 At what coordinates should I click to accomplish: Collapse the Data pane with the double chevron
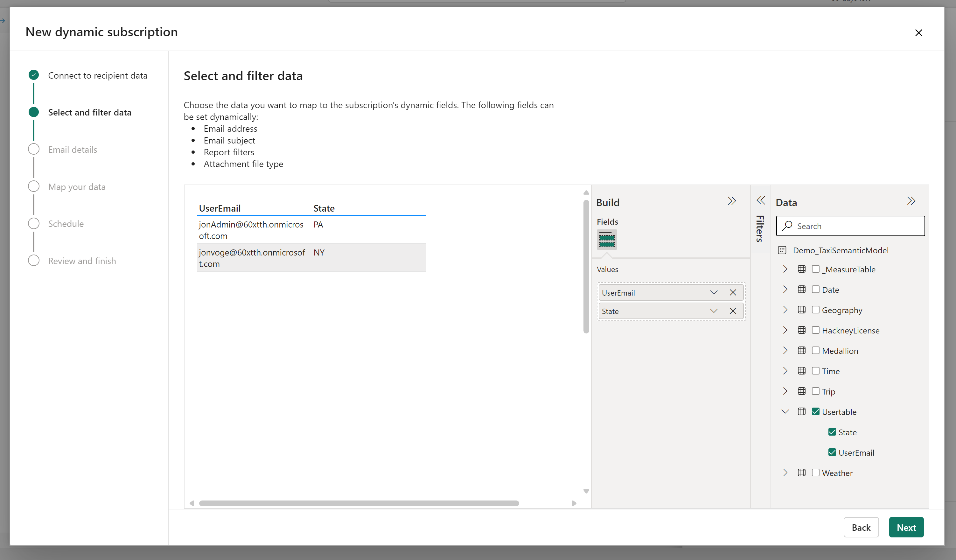911,201
